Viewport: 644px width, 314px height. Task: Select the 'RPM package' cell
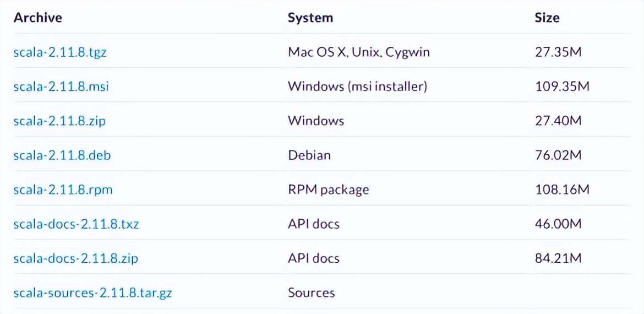point(329,190)
